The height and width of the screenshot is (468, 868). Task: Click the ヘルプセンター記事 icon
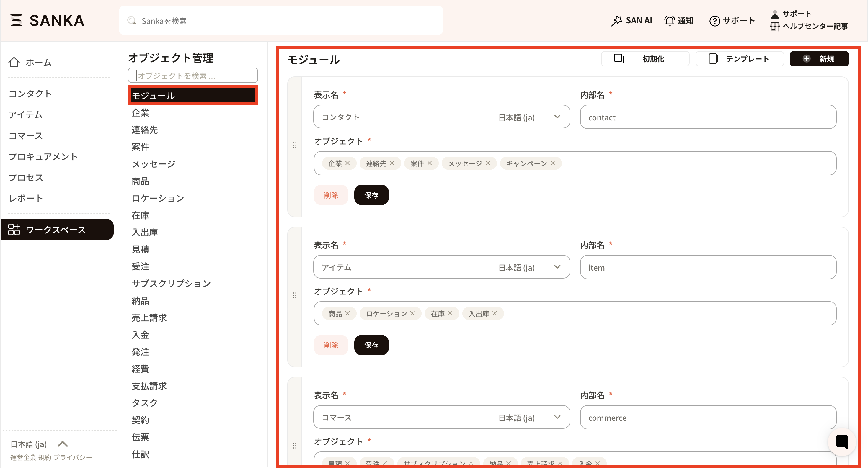click(x=775, y=26)
